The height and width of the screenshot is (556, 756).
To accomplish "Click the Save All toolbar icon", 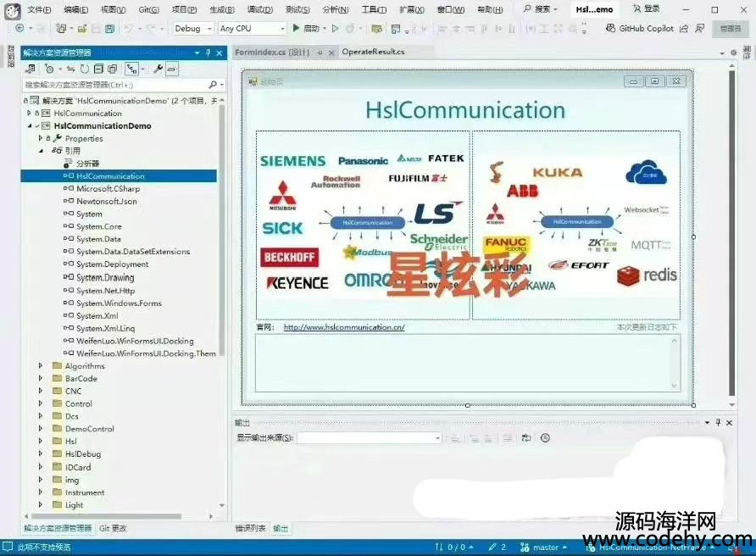I will (x=109, y=29).
